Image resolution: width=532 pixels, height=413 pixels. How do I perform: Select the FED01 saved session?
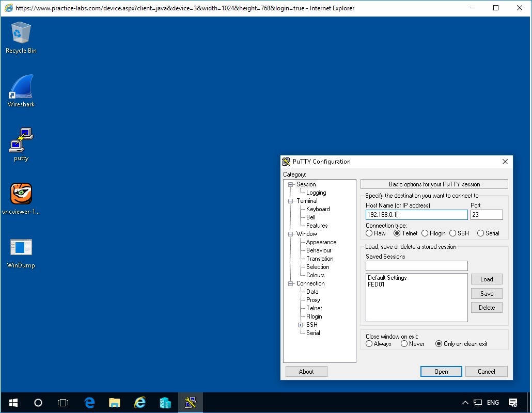[x=376, y=284]
